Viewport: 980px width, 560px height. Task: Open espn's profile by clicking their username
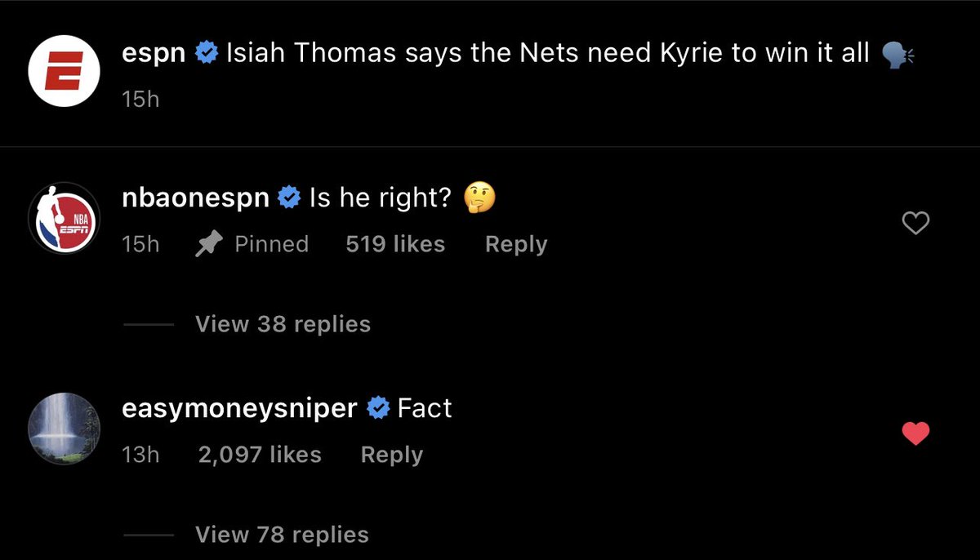point(153,52)
